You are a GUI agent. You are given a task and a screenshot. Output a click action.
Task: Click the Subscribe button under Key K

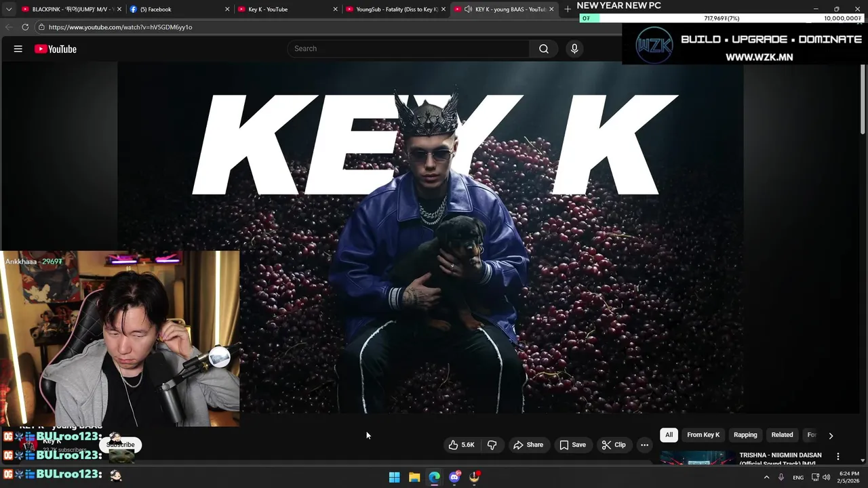coord(120,445)
